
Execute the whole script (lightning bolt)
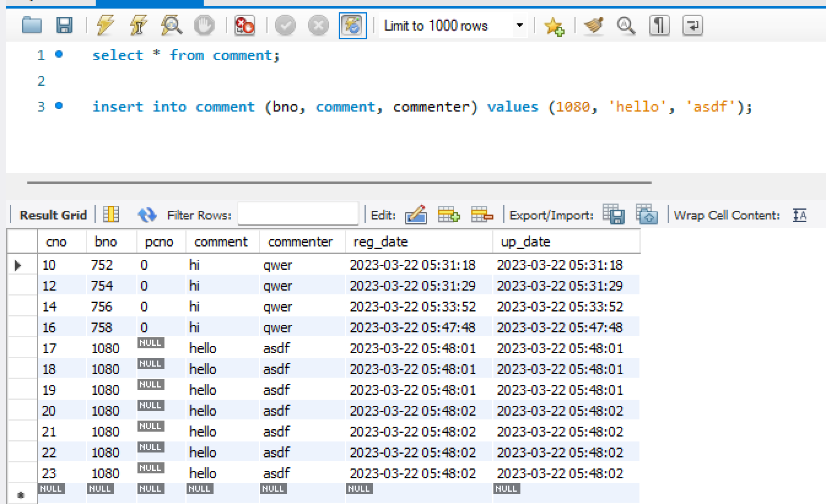point(106,25)
